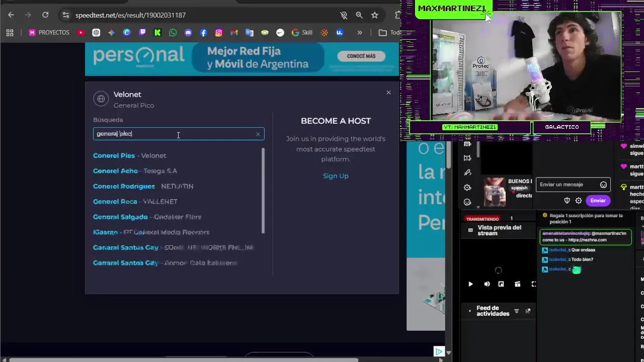The width and height of the screenshot is (644, 362).
Task: Open the chat settings gear icon
Action: click(579, 201)
